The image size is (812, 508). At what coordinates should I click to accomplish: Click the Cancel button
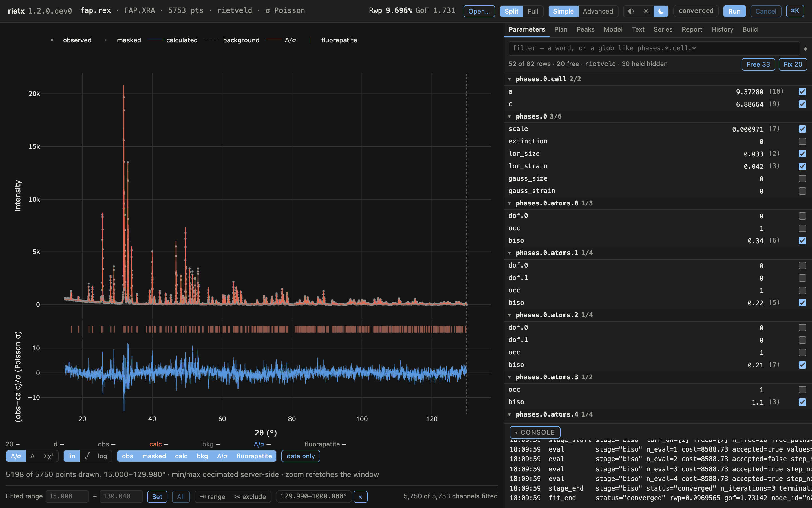pyautogui.click(x=766, y=11)
